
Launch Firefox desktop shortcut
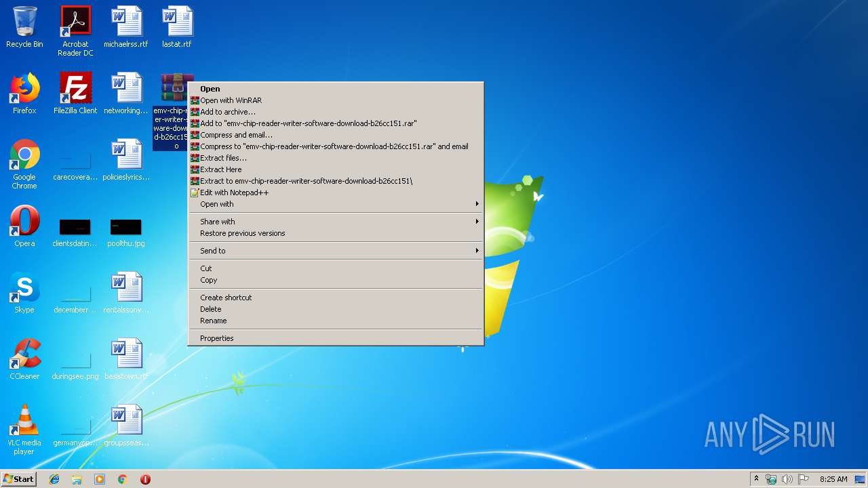coord(24,94)
